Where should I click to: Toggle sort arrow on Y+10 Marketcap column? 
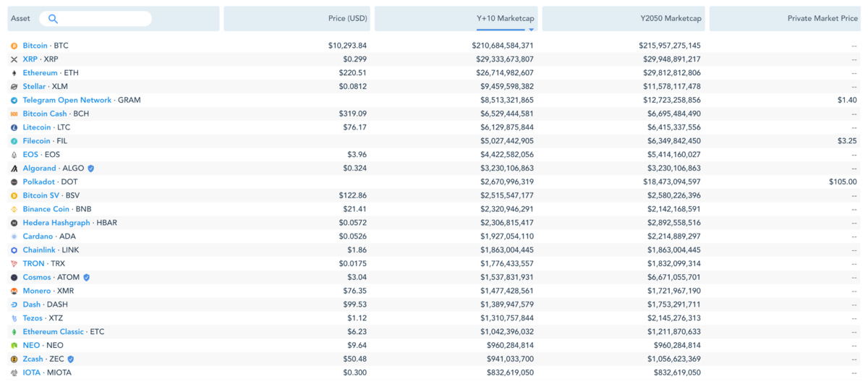pyautogui.click(x=532, y=30)
